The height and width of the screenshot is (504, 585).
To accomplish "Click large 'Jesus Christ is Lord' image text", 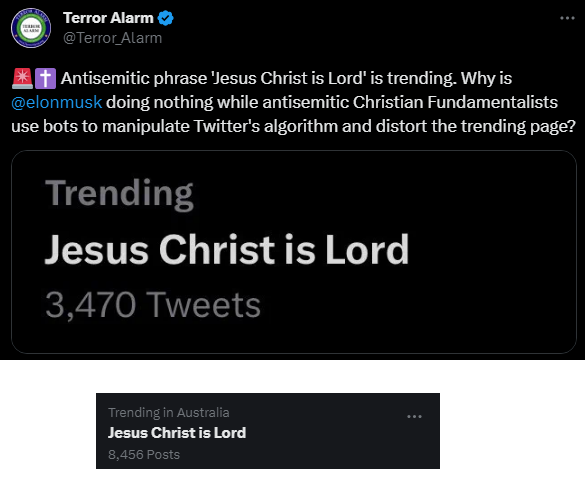I will [x=227, y=249].
